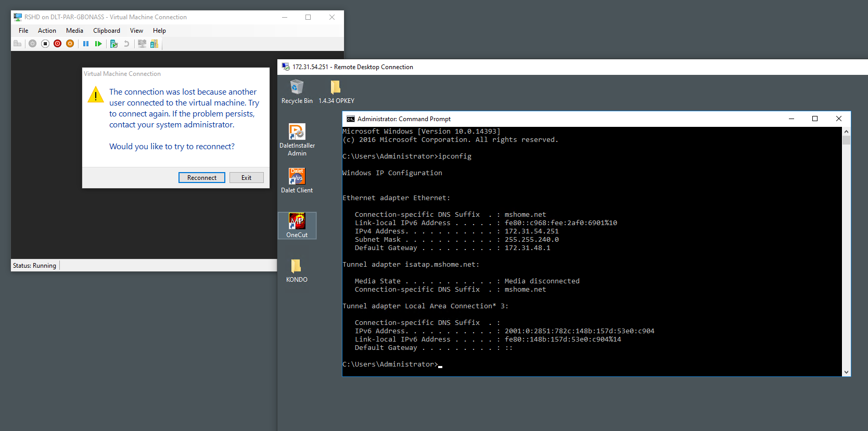Click the green Reset play icon
This screenshot has height=431, width=868.
coord(98,44)
